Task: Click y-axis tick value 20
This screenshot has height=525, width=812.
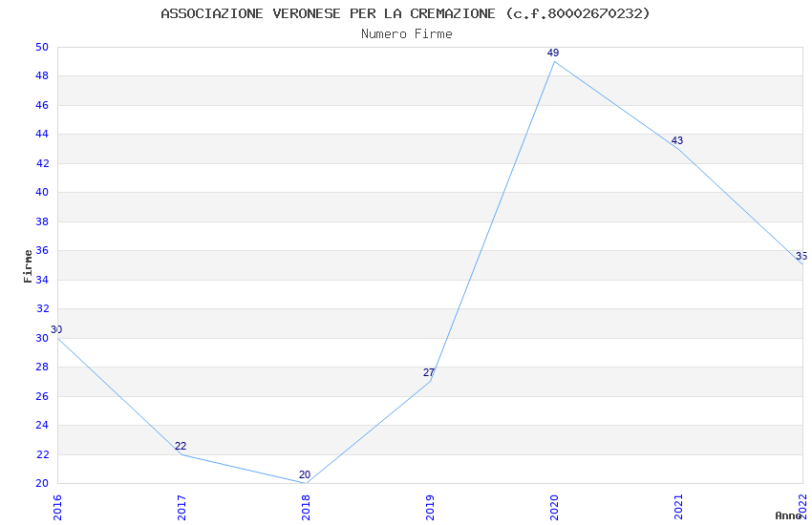Action: click(42, 483)
